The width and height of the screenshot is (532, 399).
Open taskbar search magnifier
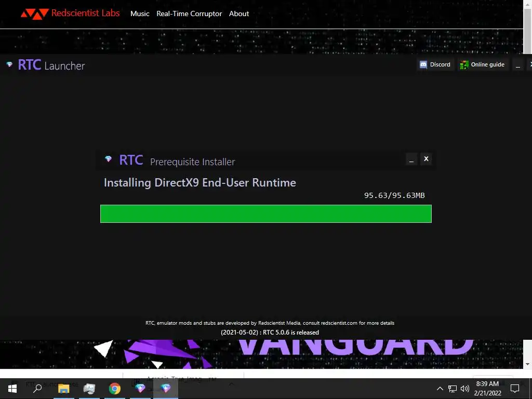point(37,389)
